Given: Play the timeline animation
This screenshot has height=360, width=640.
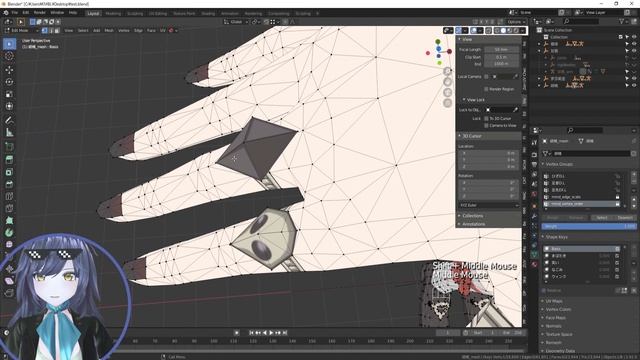Looking at the screenshot, I should 271,333.
